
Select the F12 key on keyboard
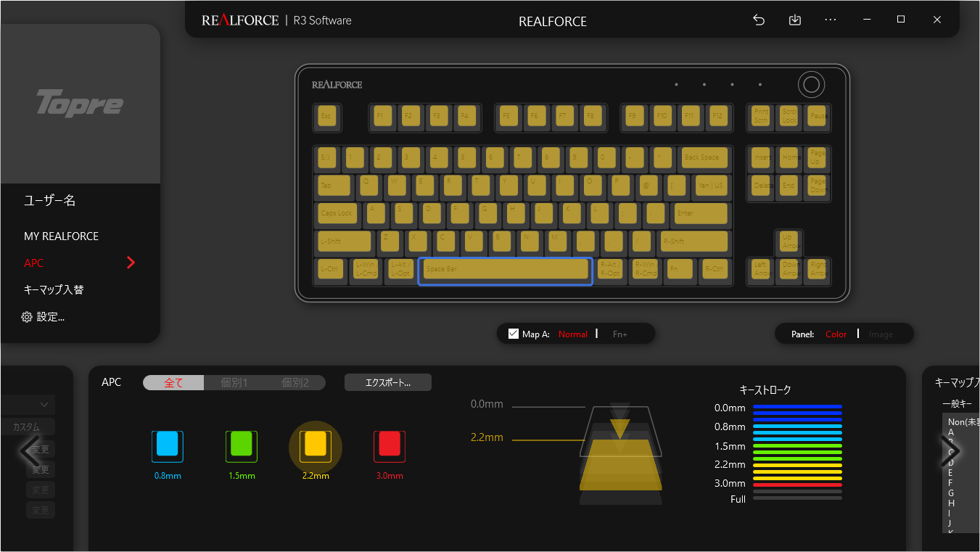pos(717,116)
